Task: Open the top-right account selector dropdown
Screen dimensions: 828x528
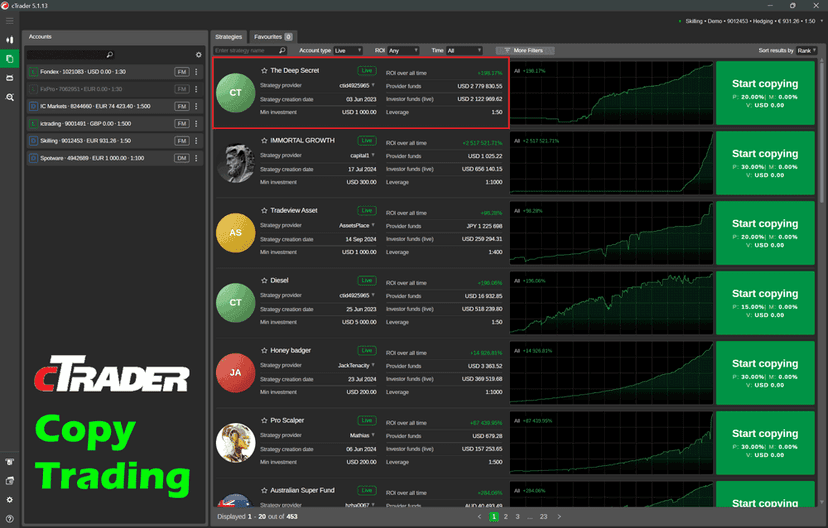Action: click(822, 21)
